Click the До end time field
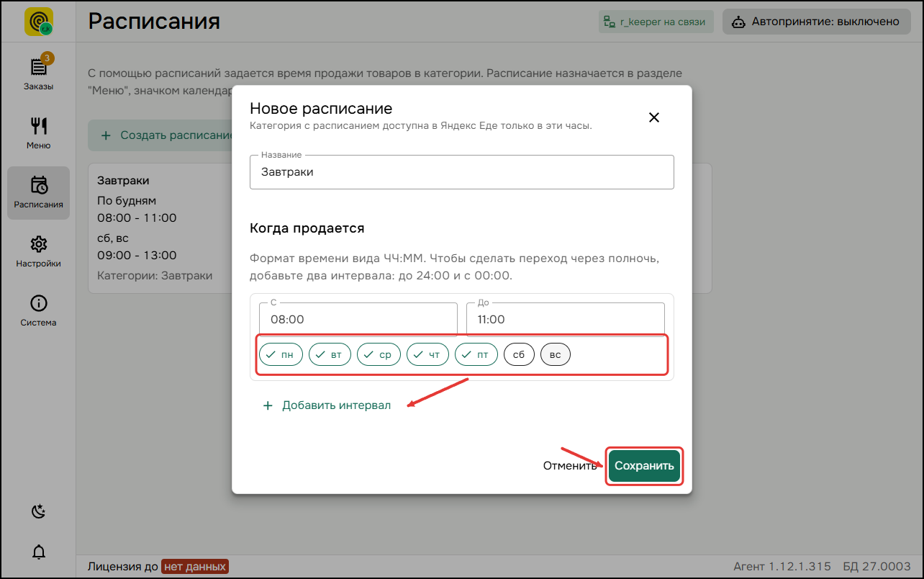The image size is (924, 579). 566,319
